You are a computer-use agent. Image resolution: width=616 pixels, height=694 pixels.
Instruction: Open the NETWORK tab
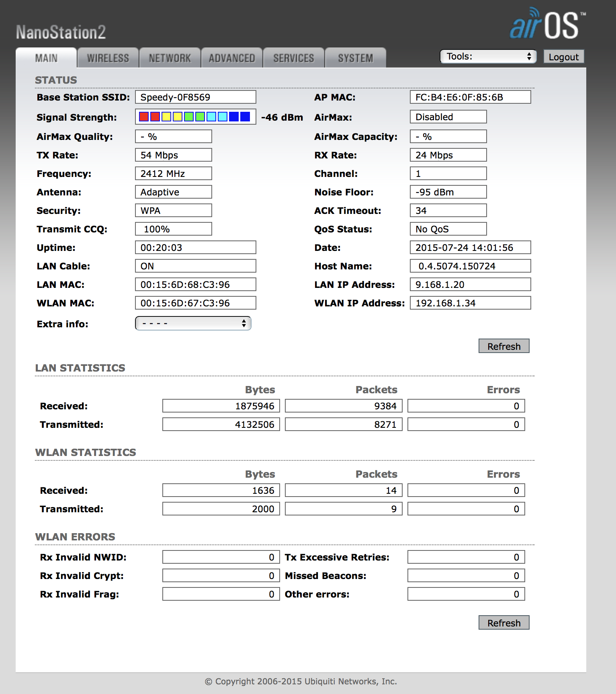[170, 58]
